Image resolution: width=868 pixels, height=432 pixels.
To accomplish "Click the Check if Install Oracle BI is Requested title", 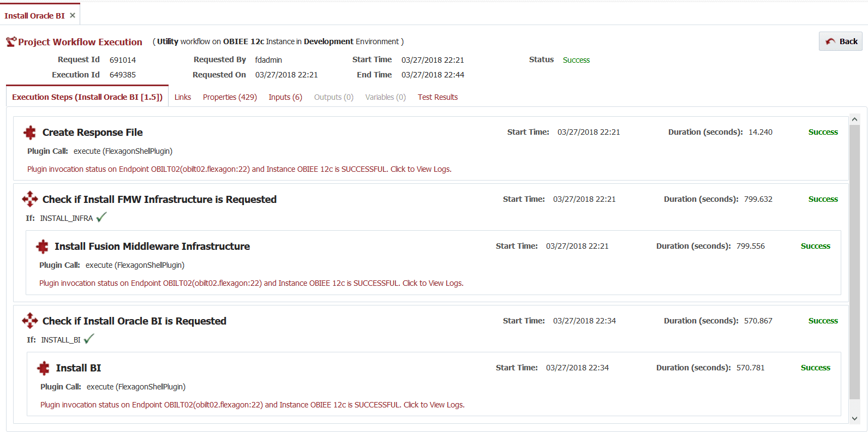I will pyautogui.click(x=134, y=321).
